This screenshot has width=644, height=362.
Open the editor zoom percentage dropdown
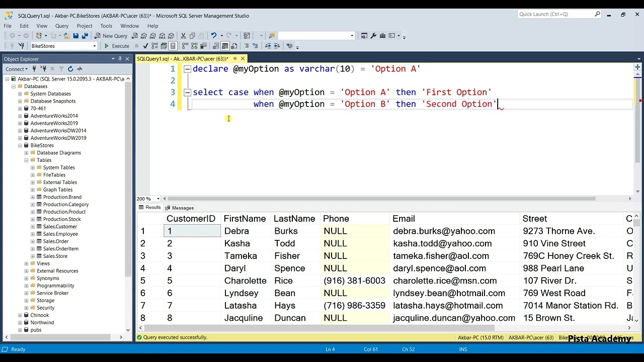[x=158, y=199]
